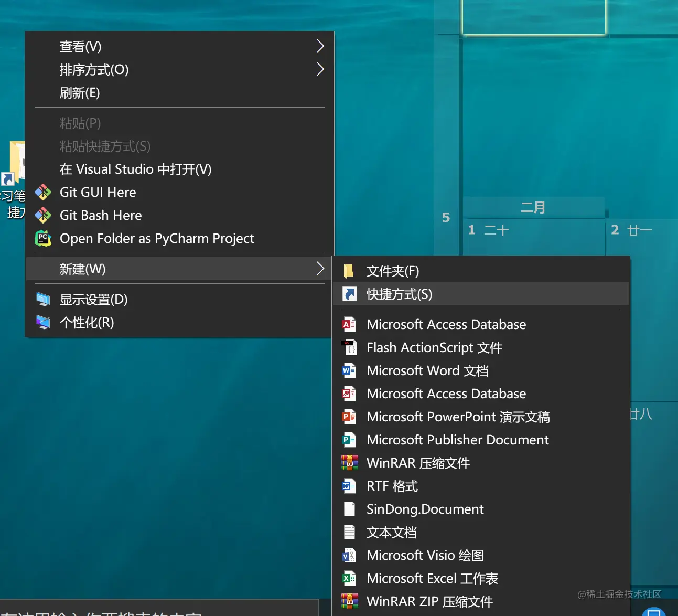The image size is (678, 616).
Task: Expand the 查看(V) submenu arrow
Action: (320, 46)
